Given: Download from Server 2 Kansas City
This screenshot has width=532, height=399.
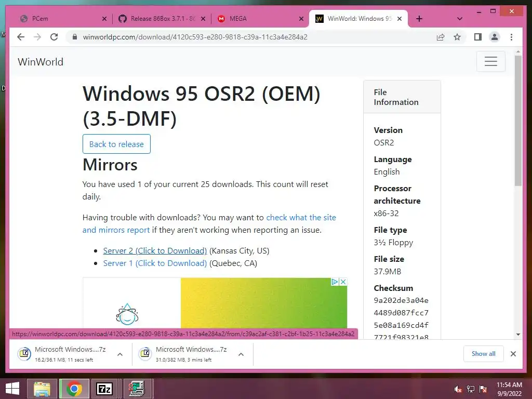Looking at the screenshot, I should 155,251.
